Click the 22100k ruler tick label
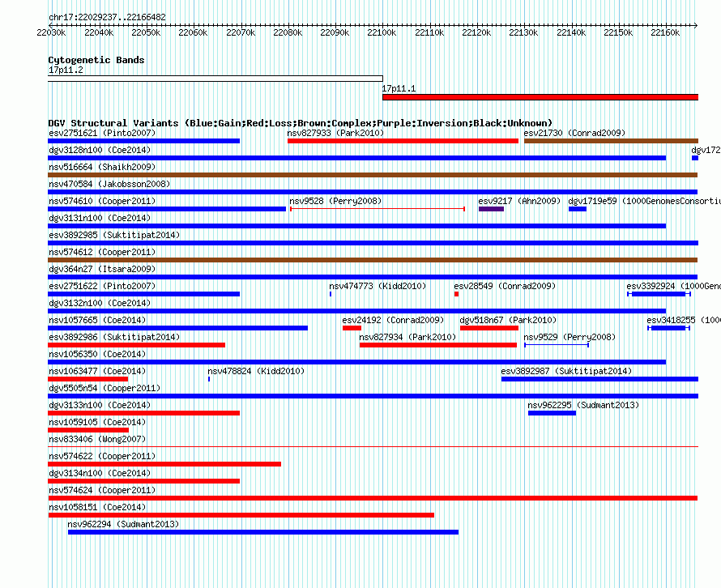This screenshot has width=721, height=588. pyautogui.click(x=382, y=32)
